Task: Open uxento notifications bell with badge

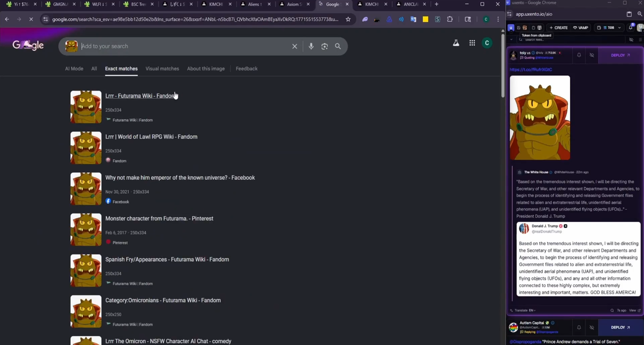Action: [x=630, y=28]
